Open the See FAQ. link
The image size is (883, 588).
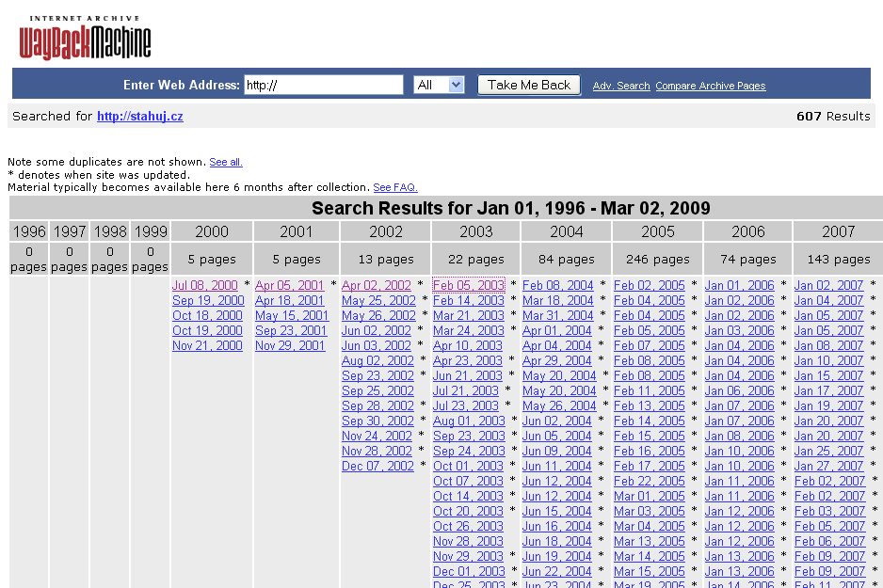[395, 187]
